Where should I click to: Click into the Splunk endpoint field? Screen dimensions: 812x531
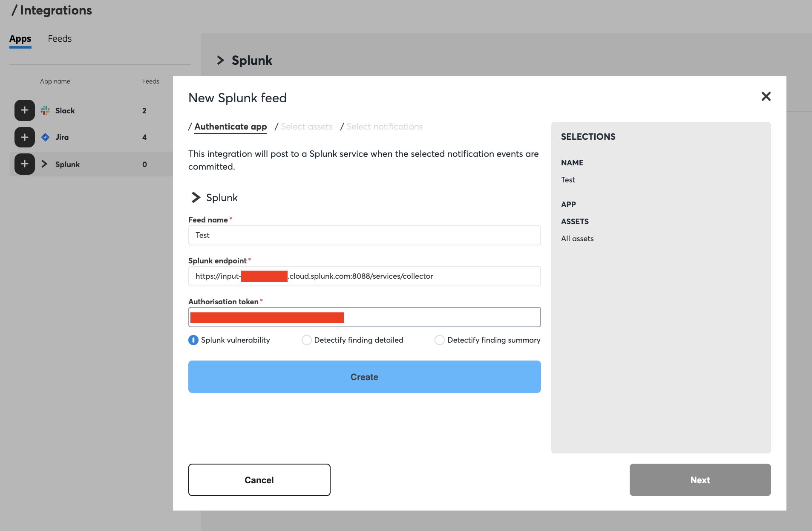coord(365,276)
